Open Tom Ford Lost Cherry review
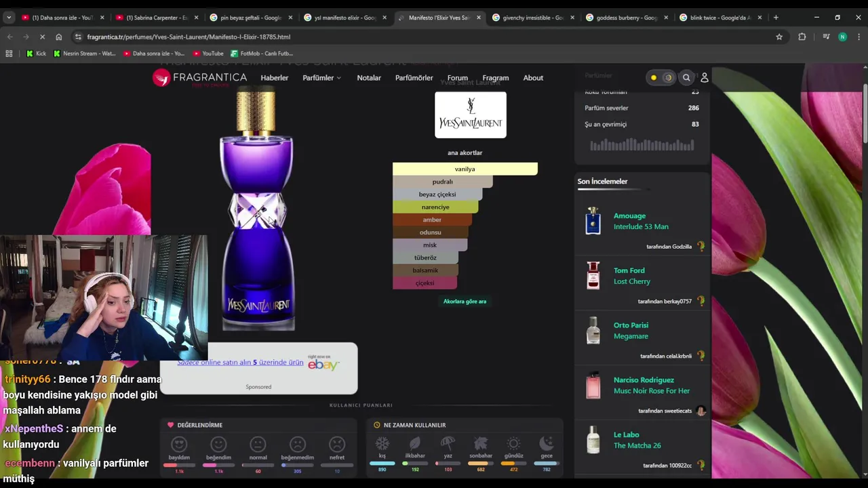Screen dimensions: 868x488 click(x=632, y=276)
